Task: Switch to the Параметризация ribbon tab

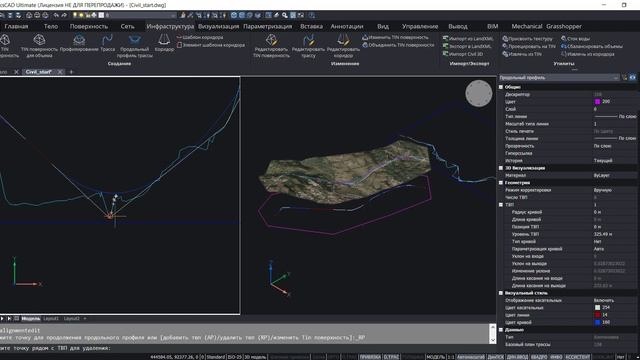Action: click(x=267, y=26)
